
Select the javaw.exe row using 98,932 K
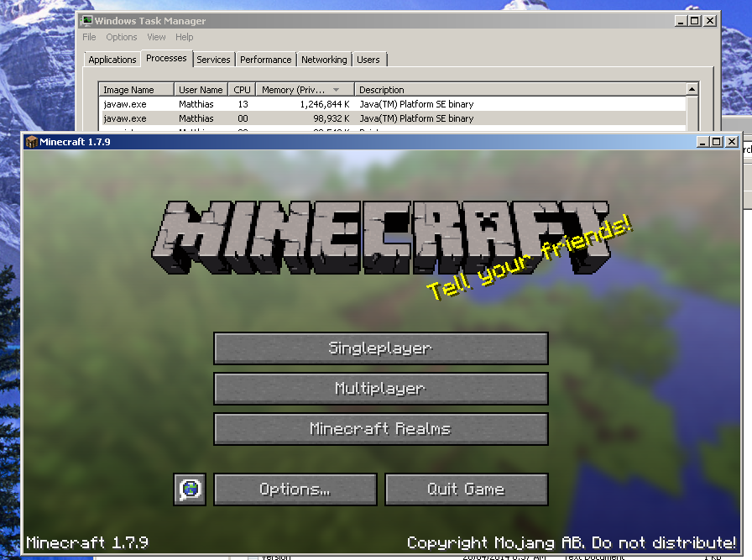(x=393, y=118)
